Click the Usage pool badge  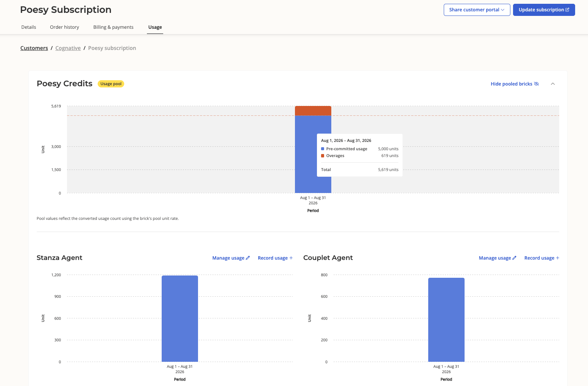click(111, 84)
